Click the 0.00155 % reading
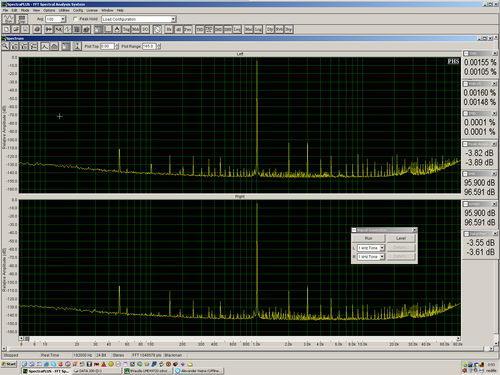 click(x=480, y=62)
